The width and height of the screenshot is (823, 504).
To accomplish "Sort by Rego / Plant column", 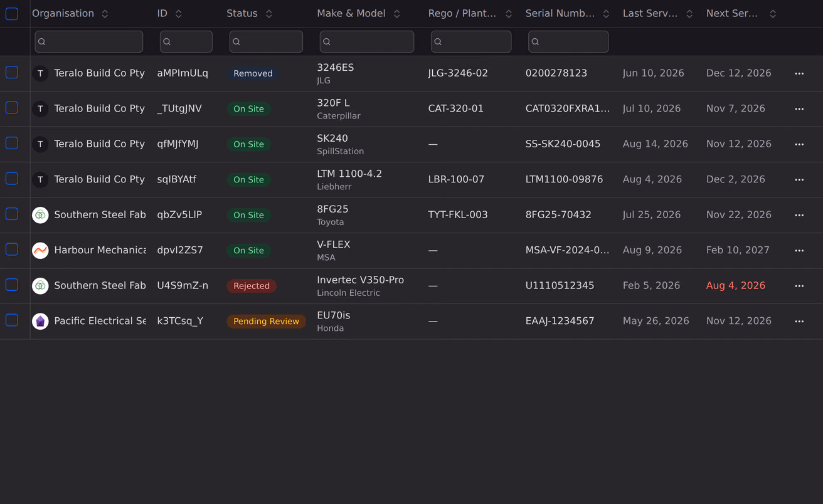I will 509,14.
